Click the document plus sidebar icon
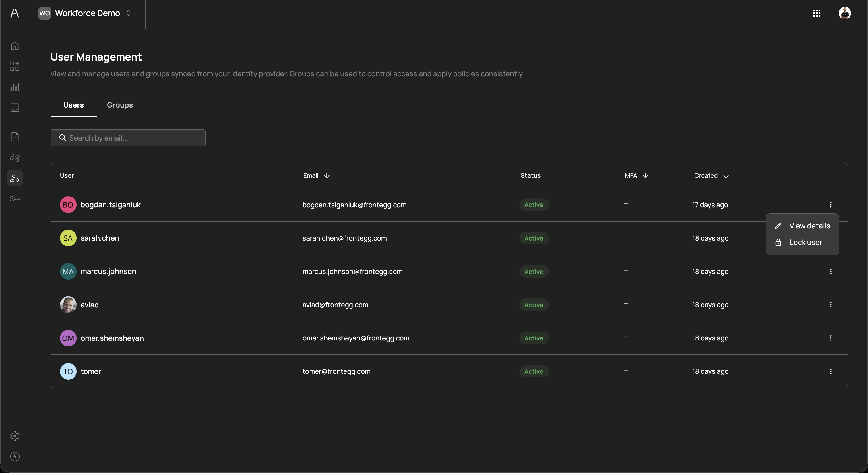Viewport: 868px width, 473px height. pos(15,137)
